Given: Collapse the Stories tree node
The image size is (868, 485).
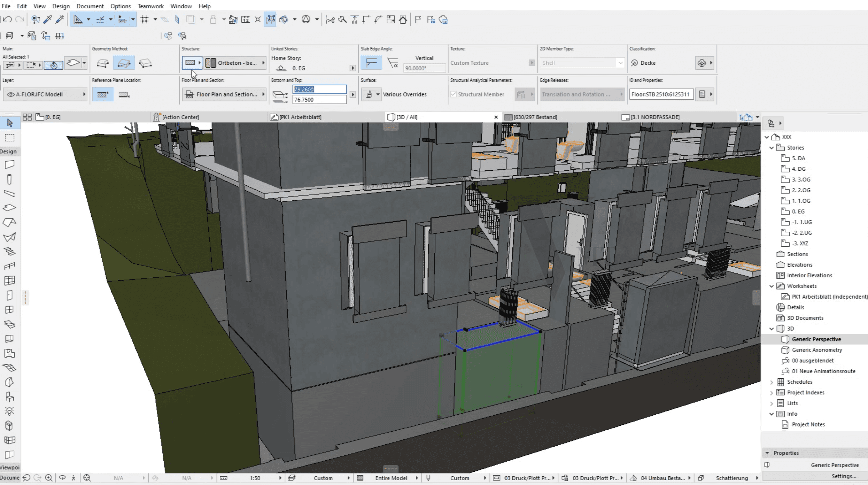Looking at the screenshot, I should coord(772,148).
